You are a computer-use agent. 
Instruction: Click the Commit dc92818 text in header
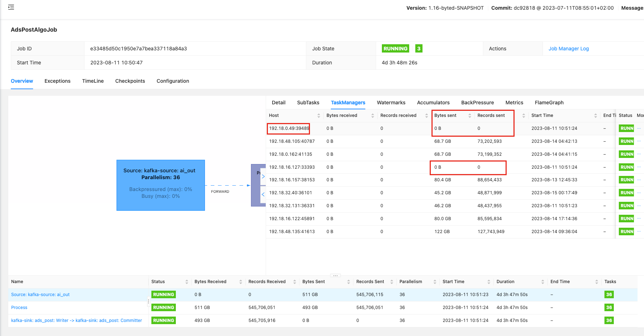point(552,8)
